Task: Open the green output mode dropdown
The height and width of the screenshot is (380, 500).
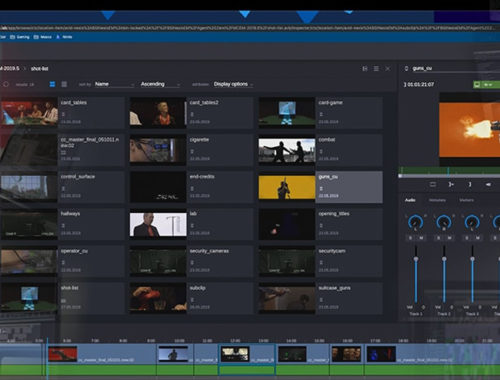Action: tap(488, 85)
